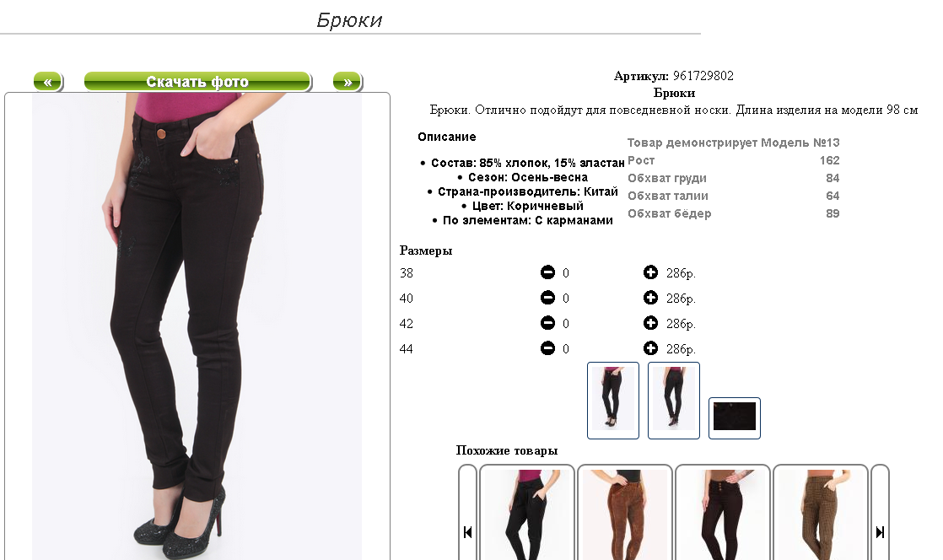Open the dark brown high-waist trousers item
The image size is (943, 560).
pos(723,514)
